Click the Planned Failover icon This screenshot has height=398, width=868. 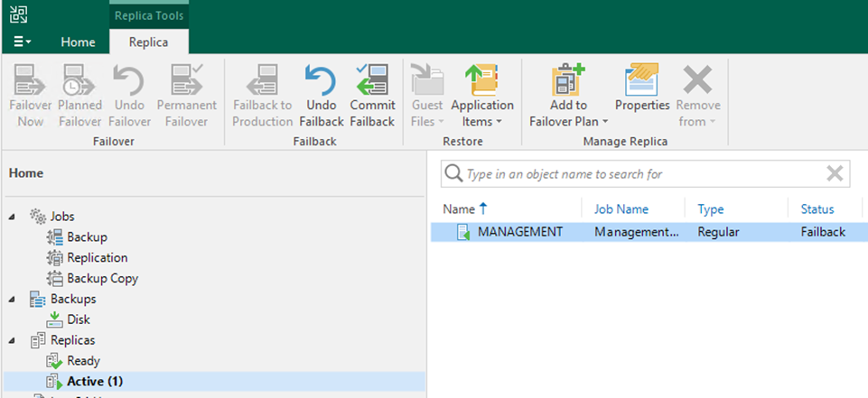pyautogui.click(x=79, y=81)
